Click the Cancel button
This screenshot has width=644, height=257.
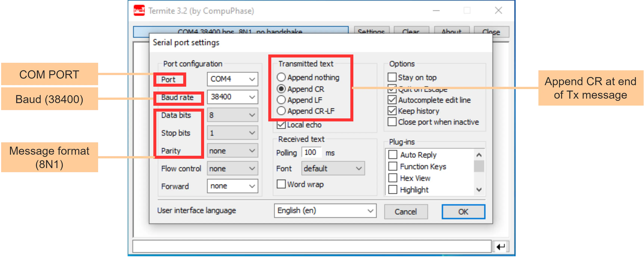[x=406, y=212]
